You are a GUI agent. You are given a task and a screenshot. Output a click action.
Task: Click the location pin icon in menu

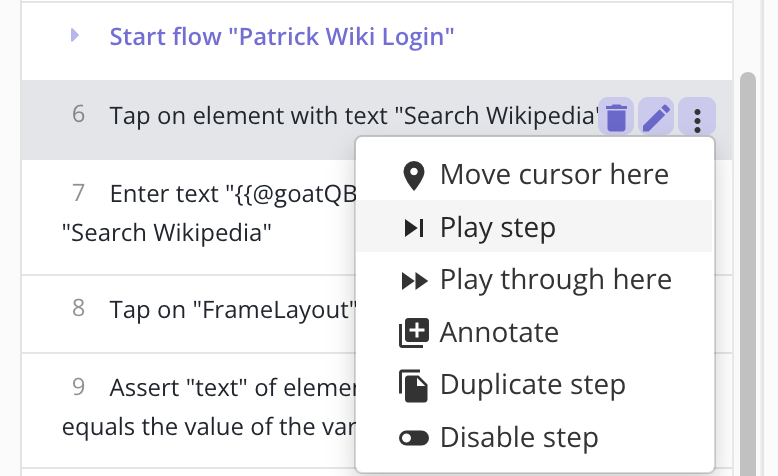pyautogui.click(x=413, y=175)
